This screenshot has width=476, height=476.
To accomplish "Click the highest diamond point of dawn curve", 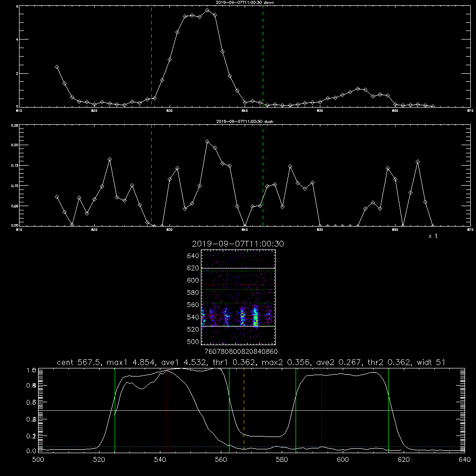I will coord(208,10).
